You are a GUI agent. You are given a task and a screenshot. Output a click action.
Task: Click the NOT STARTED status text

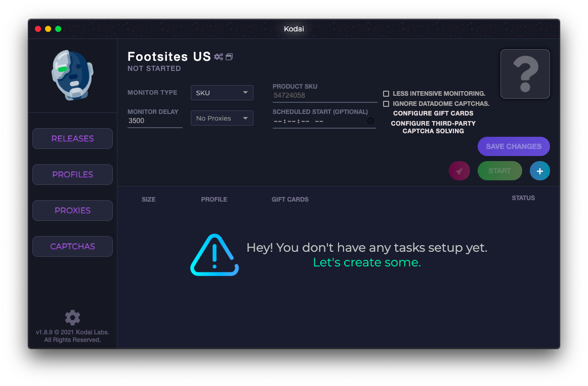(154, 69)
